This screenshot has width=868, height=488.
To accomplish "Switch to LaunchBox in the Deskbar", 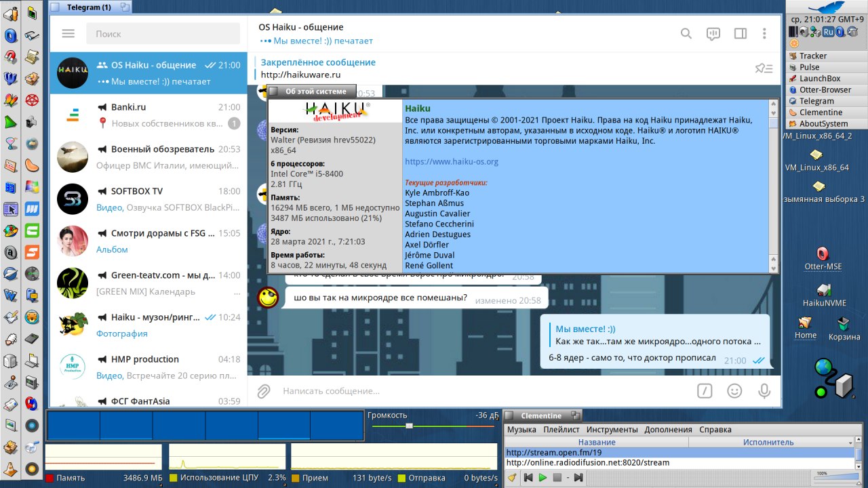I will (827, 79).
